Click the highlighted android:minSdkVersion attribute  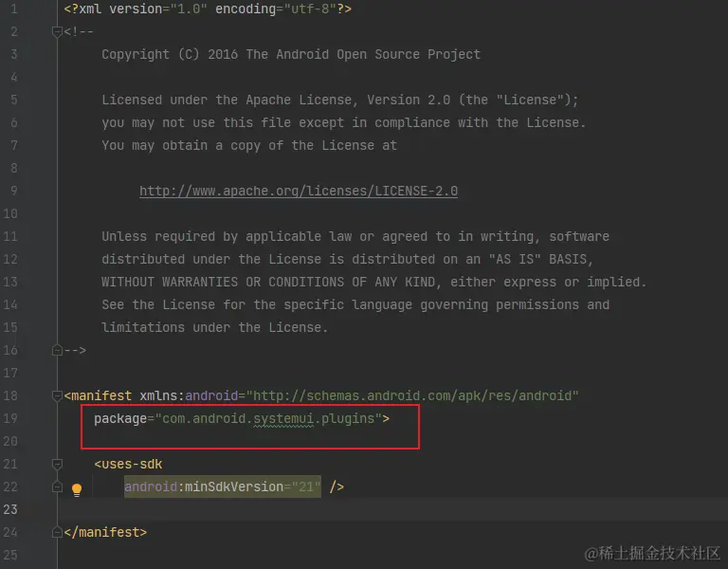coord(223,486)
